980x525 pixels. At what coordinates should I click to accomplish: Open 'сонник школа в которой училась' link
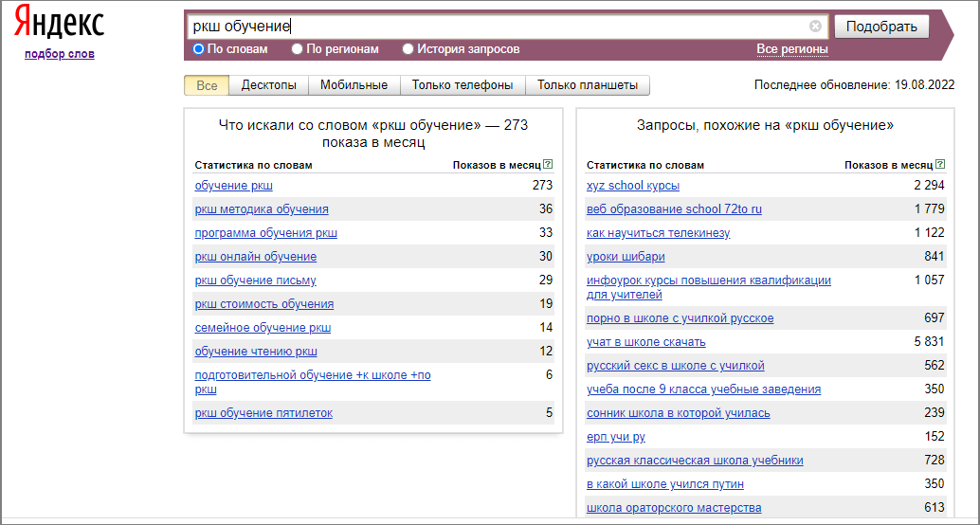678,413
